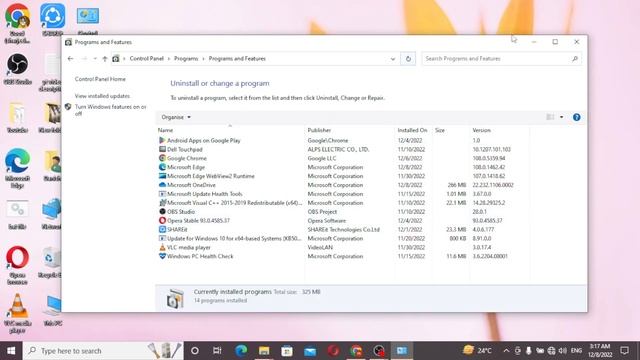The image size is (640, 360).
Task: Click the VideoLAN publisher cell
Action: [x=320, y=247]
